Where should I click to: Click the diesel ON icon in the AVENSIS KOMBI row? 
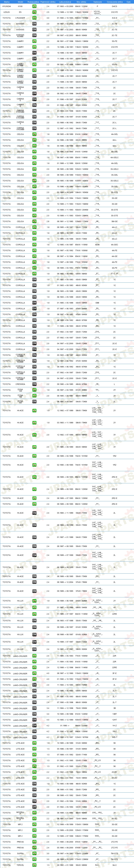click(34, 35)
